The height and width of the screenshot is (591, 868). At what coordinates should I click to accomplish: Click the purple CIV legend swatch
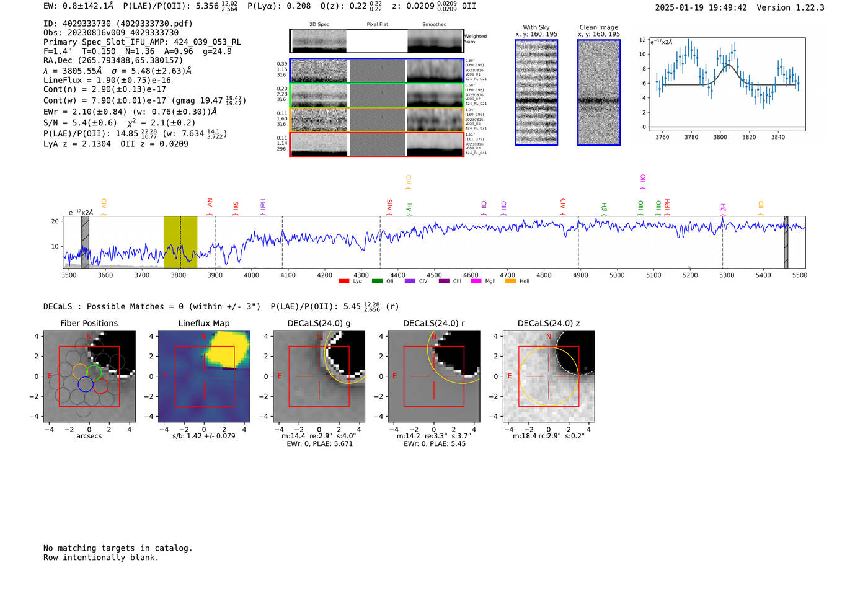(410, 281)
